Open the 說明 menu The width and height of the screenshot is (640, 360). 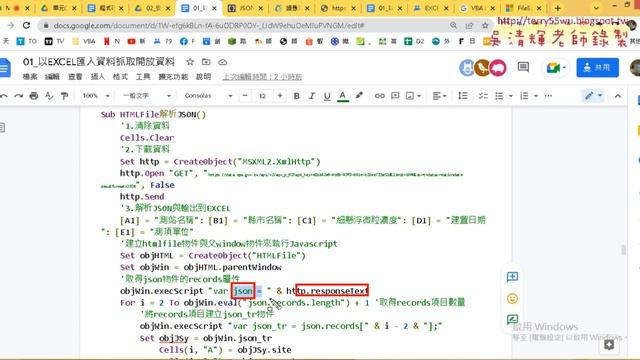click(x=204, y=77)
